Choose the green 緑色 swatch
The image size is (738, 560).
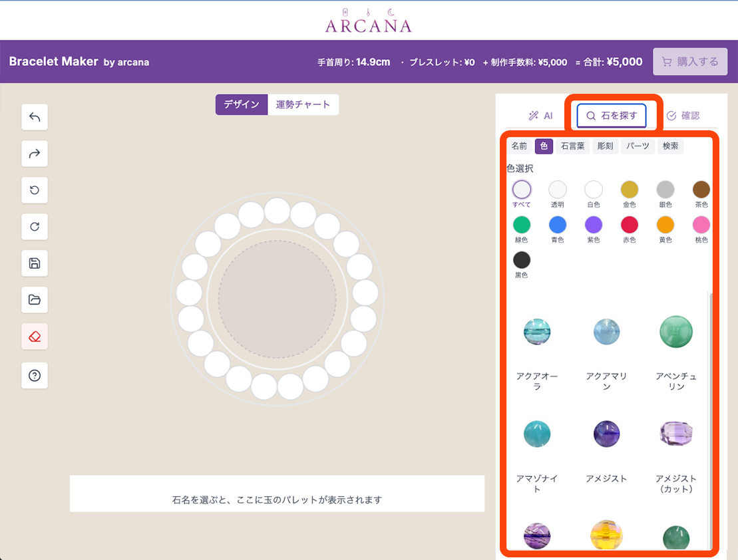[x=522, y=225]
